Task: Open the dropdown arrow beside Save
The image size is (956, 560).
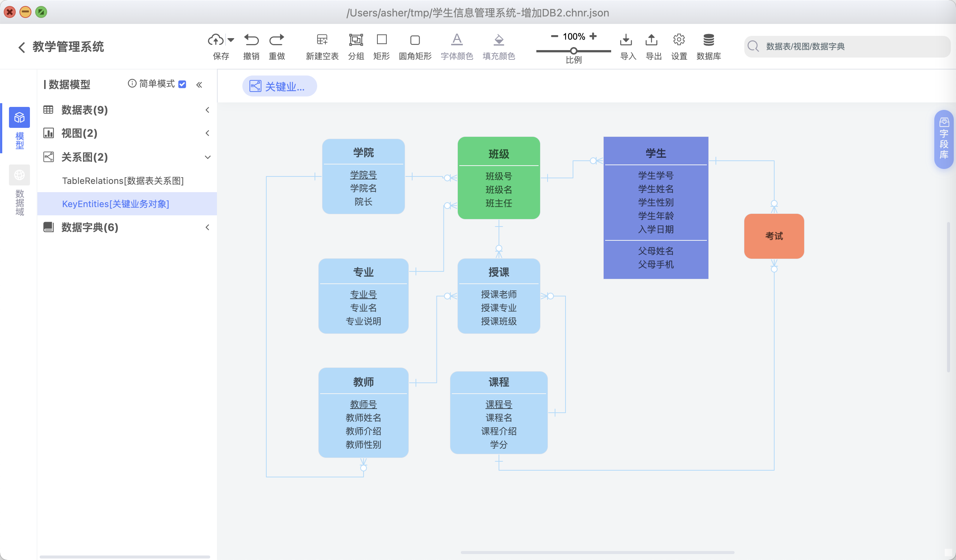Action: click(x=231, y=40)
